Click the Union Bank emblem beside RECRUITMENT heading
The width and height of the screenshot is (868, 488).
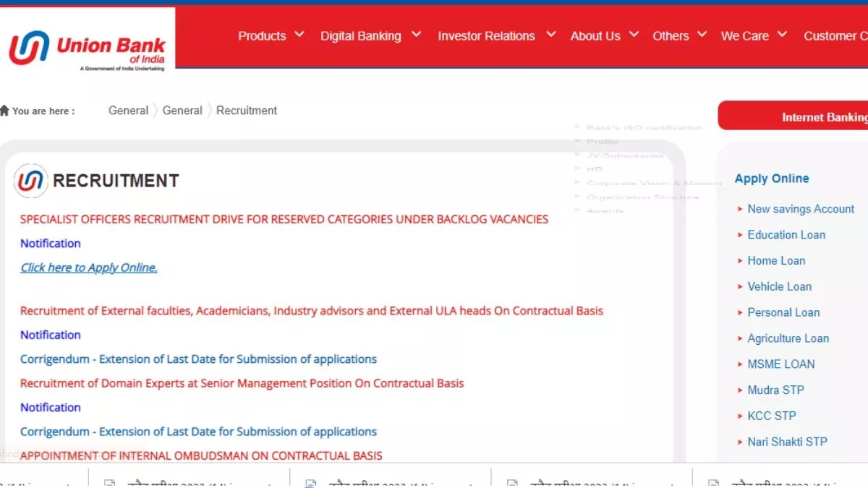(x=30, y=181)
